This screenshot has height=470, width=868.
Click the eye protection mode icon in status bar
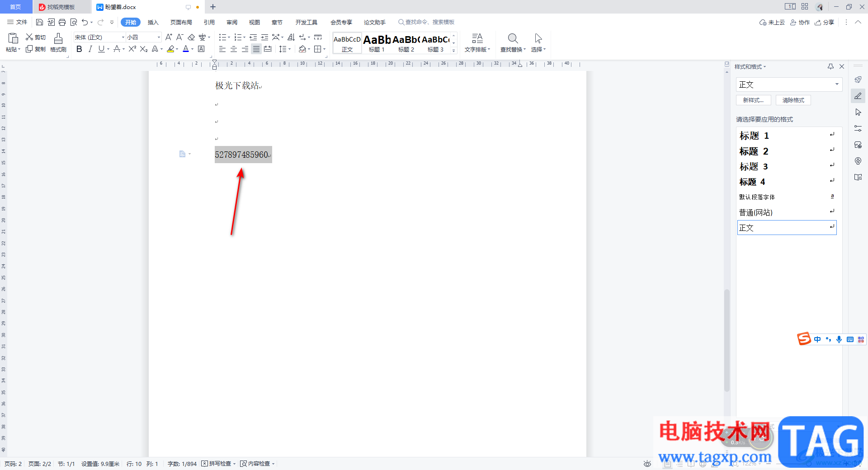pyautogui.click(x=647, y=464)
